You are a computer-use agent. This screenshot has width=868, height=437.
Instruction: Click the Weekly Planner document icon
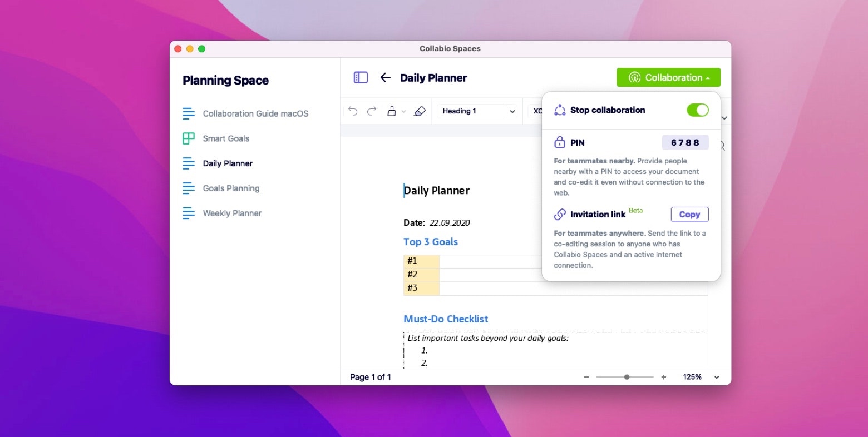click(x=189, y=213)
